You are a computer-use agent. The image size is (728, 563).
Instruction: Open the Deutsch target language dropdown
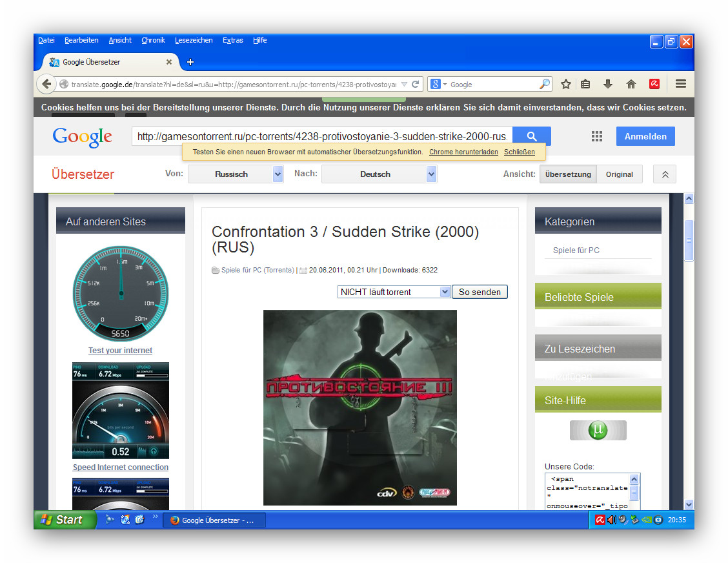[x=379, y=174]
